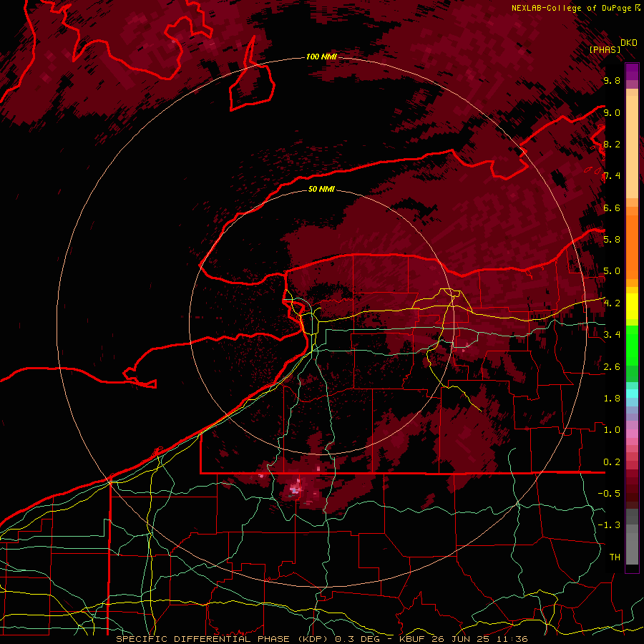Click the -0.5 value on the color scale
The height and width of the screenshot is (644, 644).
(609, 494)
